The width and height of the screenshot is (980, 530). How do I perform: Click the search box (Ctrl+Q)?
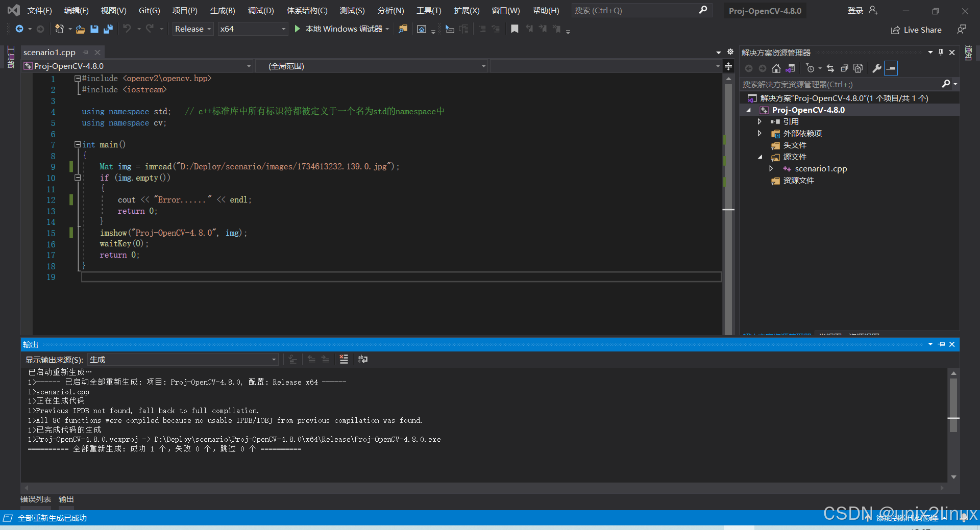(x=641, y=10)
